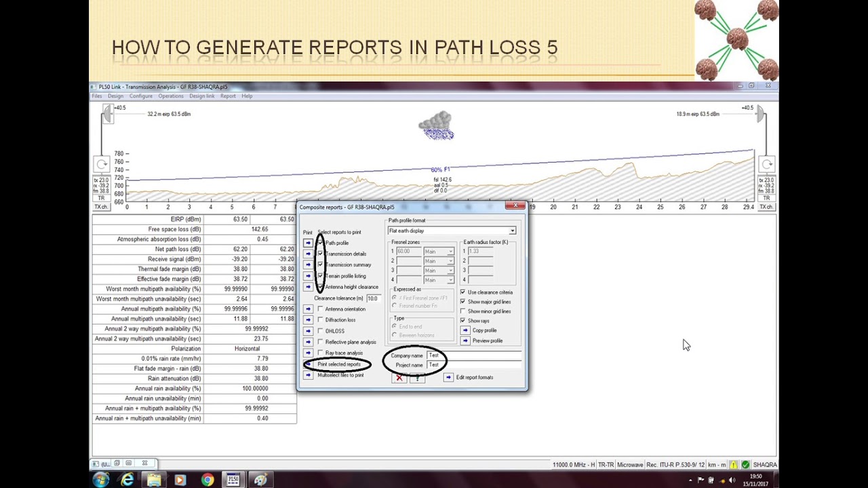Open the Operations menu
The image size is (868, 488).
point(171,96)
